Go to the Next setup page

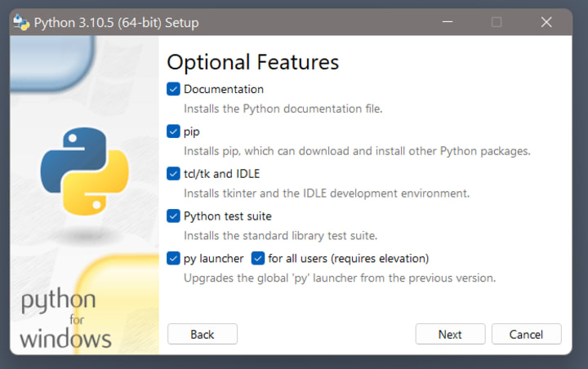[x=450, y=334]
